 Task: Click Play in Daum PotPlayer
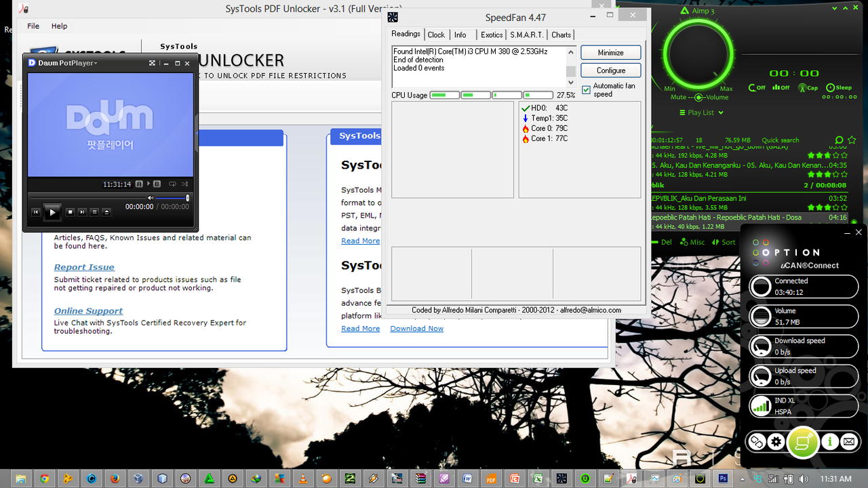tap(52, 212)
